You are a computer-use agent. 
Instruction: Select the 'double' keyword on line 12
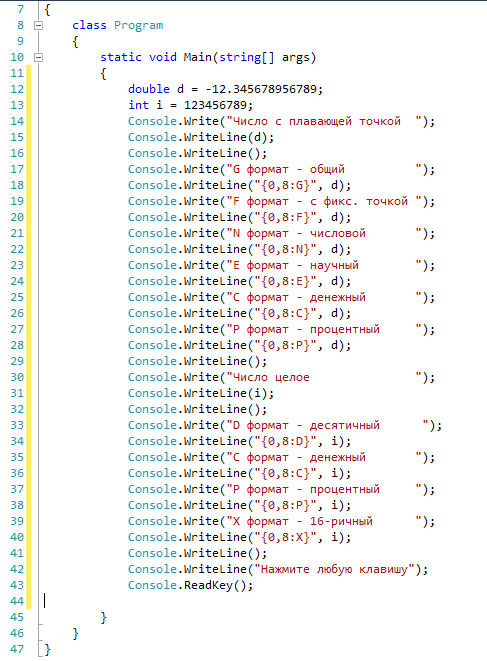pos(149,89)
